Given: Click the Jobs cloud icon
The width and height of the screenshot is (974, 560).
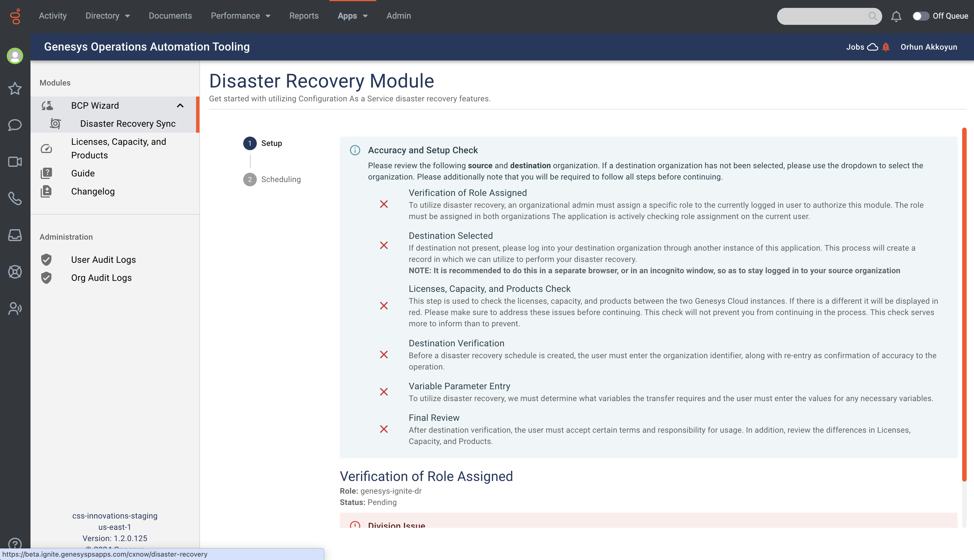Looking at the screenshot, I should (872, 47).
